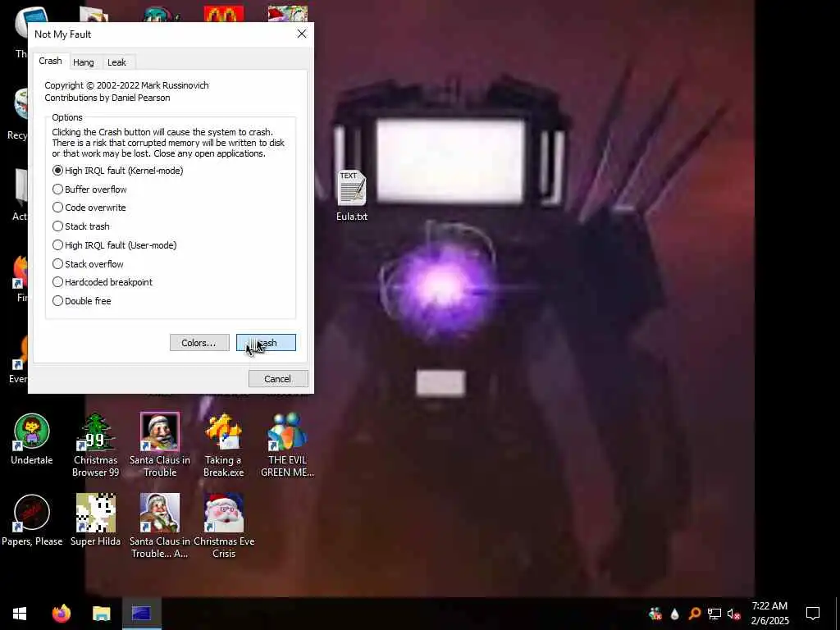Open the Taking a Break.exe icon
Screen dimensions: 840x630
pyautogui.click(x=223, y=445)
